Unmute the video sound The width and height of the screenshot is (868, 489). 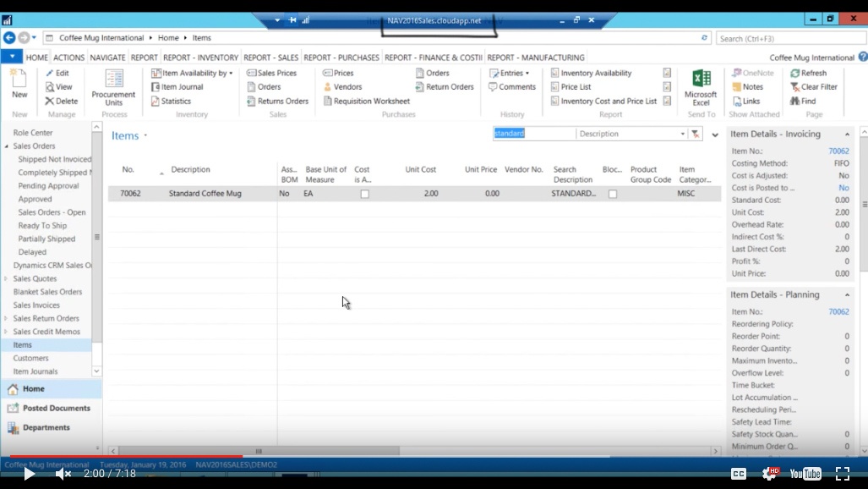pos(63,474)
